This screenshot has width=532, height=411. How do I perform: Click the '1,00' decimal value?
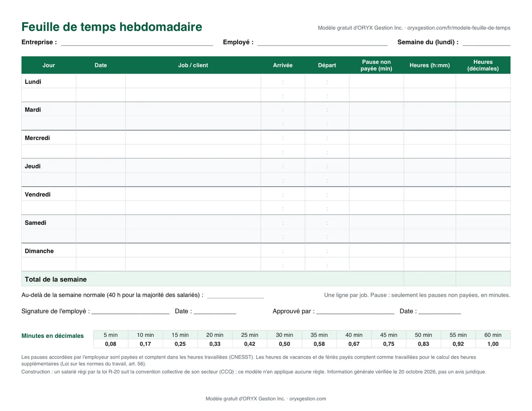click(493, 344)
